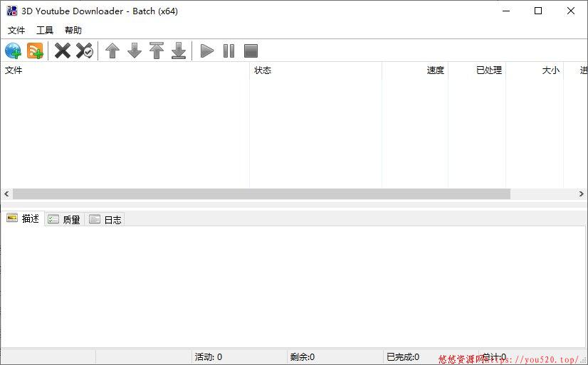The height and width of the screenshot is (365, 588).
Task: Click the add RSS feed icon
Action: (x=36, y=51)
